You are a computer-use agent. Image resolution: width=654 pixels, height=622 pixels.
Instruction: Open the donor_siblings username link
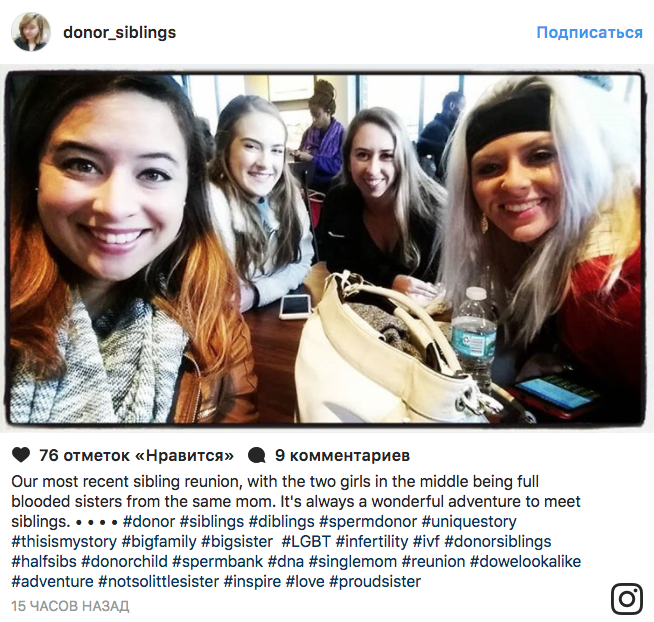pos(120,33)
